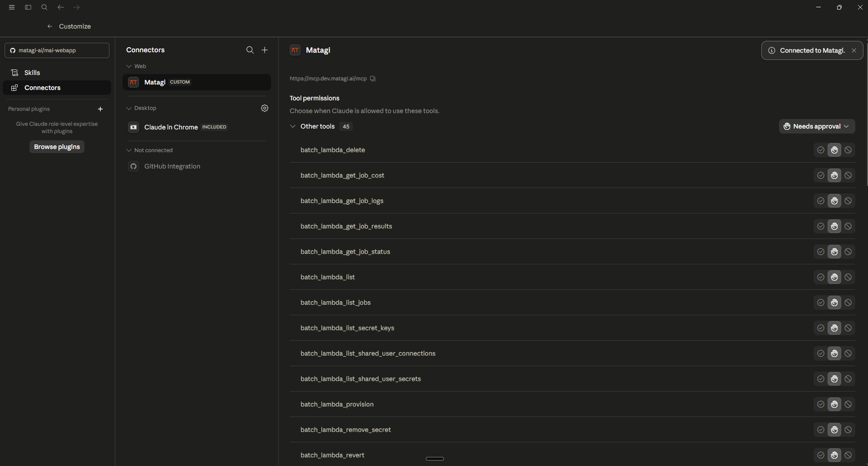Restore the application window size
The height and width of the screenshot is (466, 868).
[x=839, y=7]
